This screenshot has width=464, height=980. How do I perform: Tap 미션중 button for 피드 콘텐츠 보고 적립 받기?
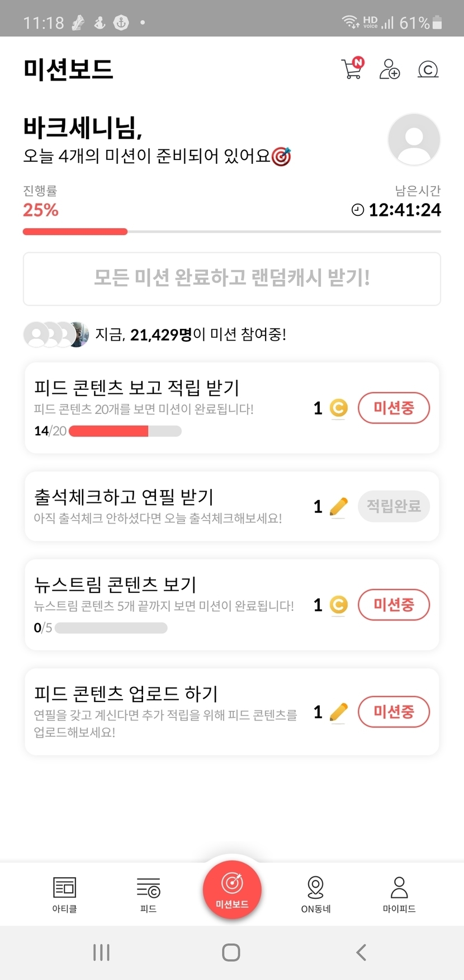coord(394,408)
